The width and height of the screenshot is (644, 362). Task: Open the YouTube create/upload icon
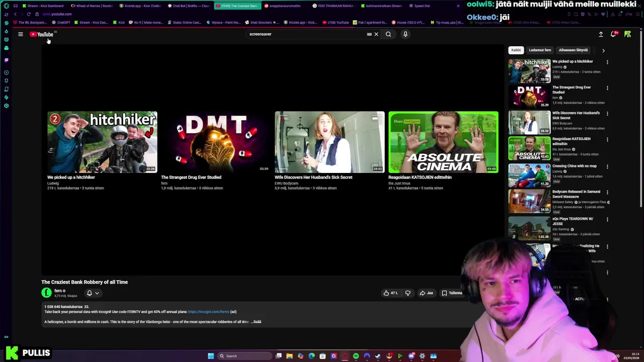[601, 34]
